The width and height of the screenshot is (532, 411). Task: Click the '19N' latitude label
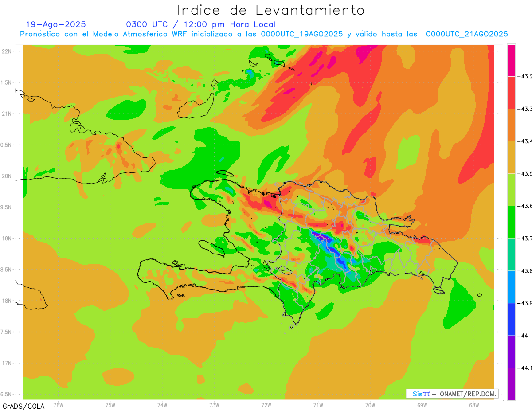7,238
